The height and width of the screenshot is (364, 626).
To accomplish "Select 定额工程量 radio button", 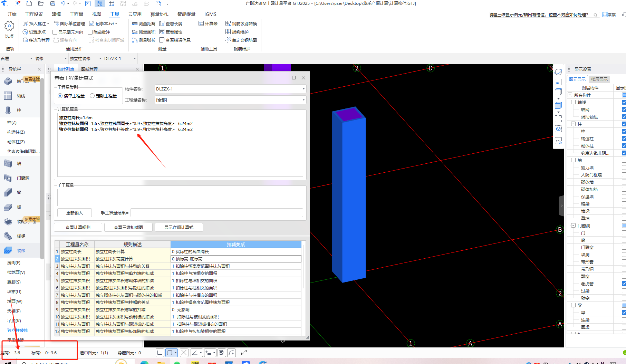I will [92, 96].
